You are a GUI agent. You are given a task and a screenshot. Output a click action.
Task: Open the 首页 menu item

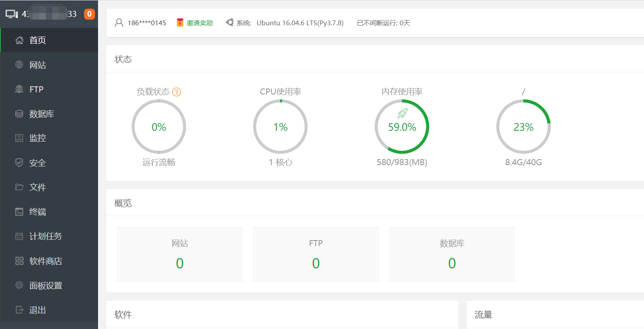(x=49, y=40)
